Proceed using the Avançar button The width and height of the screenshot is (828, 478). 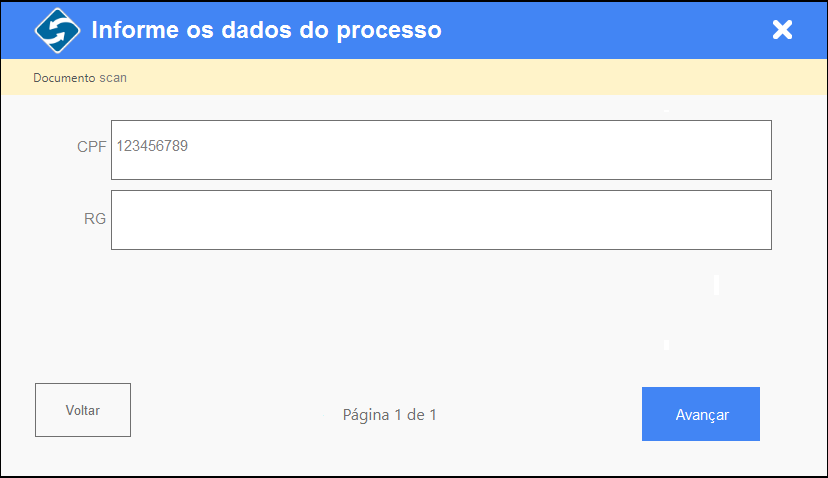[x=701, y=414]
